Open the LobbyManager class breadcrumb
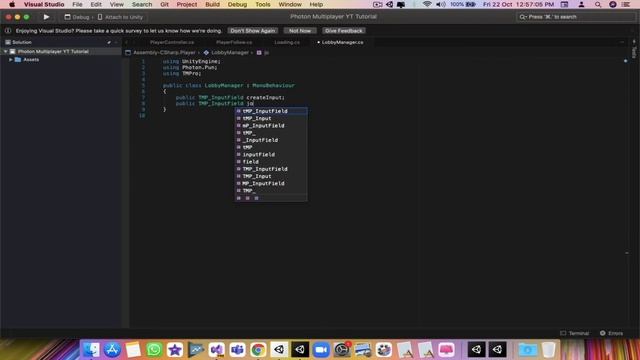640x360 pixels. 230,53
